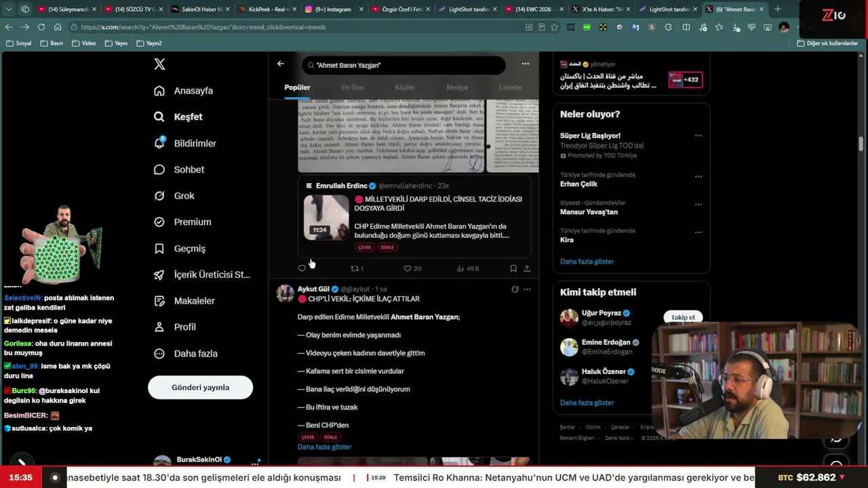Open İçerik Üreticisi Stüdyosu
The width and height of the screenshot is (868, 488).
[202, 274]
